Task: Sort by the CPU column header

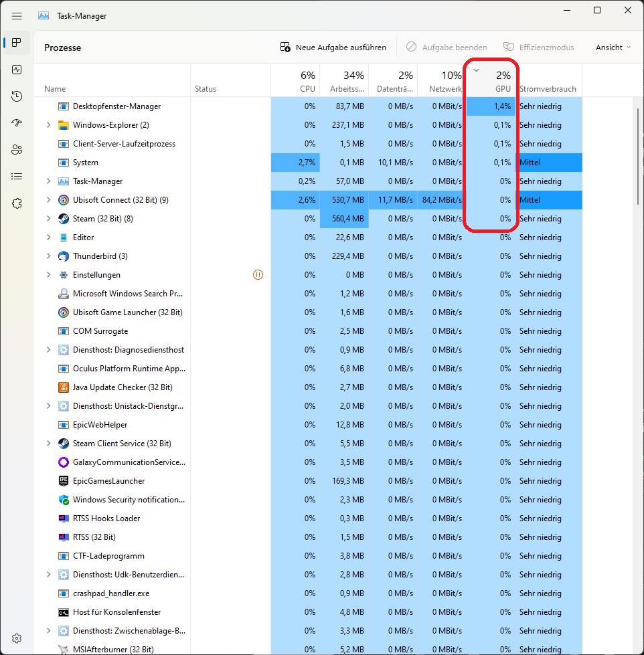Action: [x=295, y=81]
